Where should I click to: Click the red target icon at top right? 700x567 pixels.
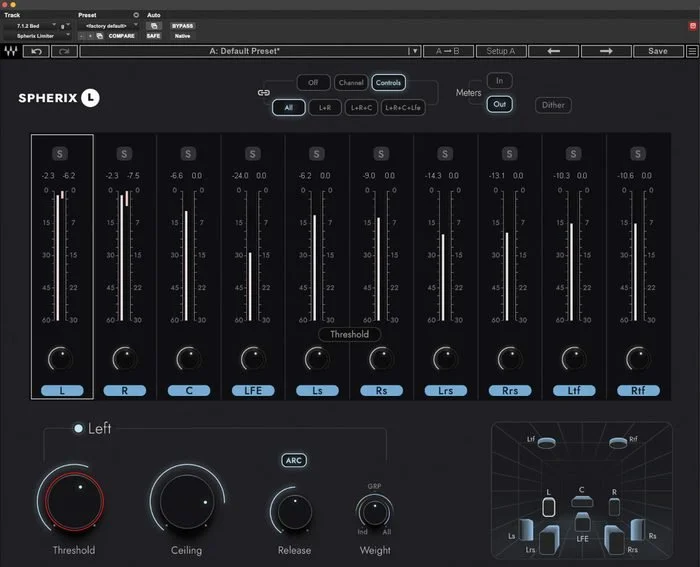pos(692,26)
